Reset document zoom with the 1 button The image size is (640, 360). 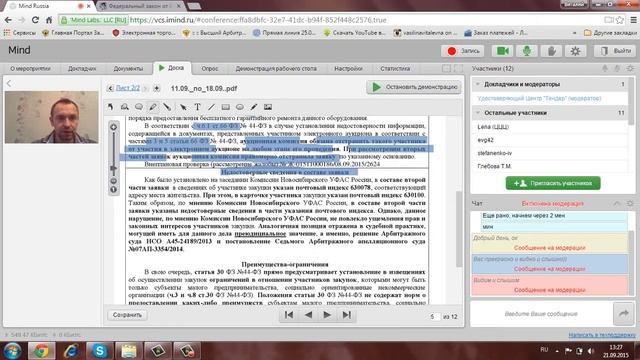point(113,189)
